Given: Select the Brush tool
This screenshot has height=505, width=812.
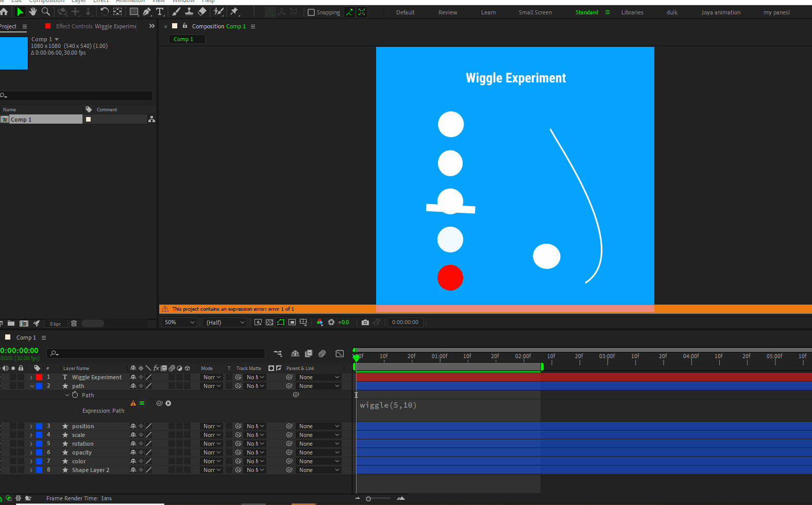Looking at the screenshot, I should click(176, 12).
